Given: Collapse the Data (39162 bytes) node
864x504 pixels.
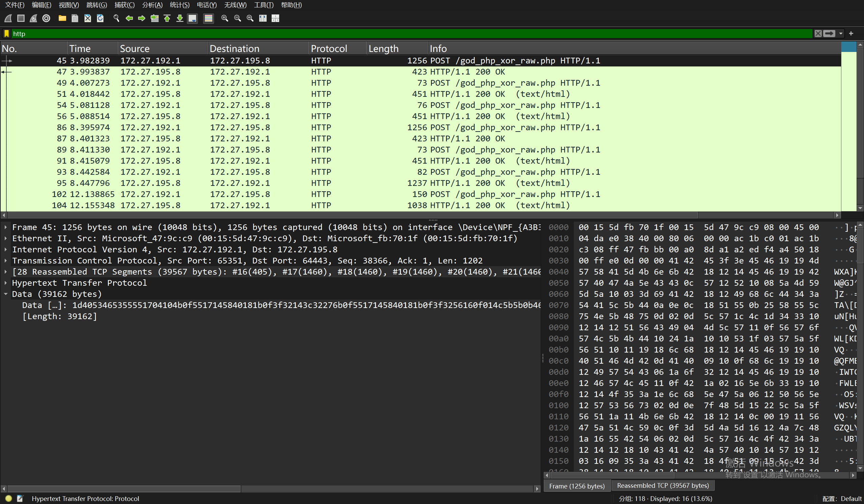Looking at the screenshot, I should coord(6,294).
